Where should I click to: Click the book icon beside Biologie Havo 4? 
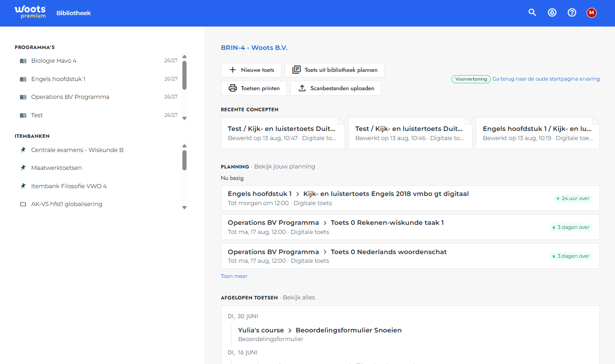tap(23, 61)
